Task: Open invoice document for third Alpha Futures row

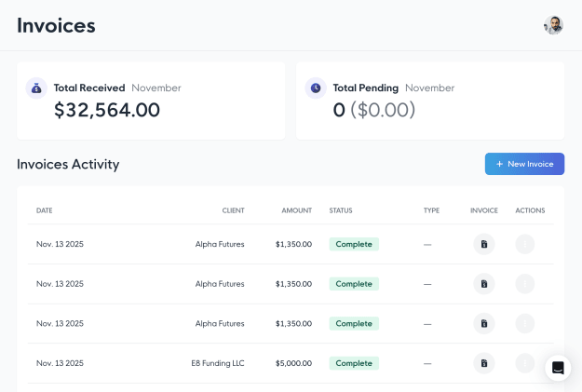Action: point(484,324)
